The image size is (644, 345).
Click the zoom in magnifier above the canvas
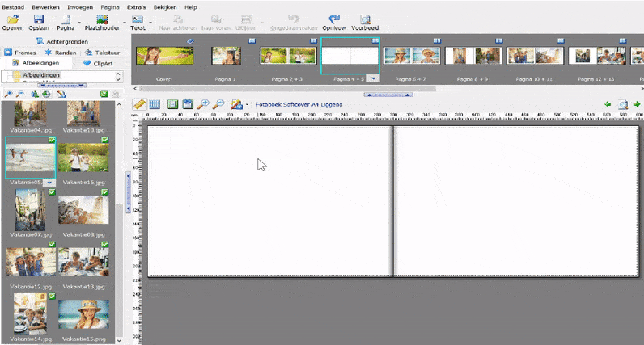(x=203, y=104)
